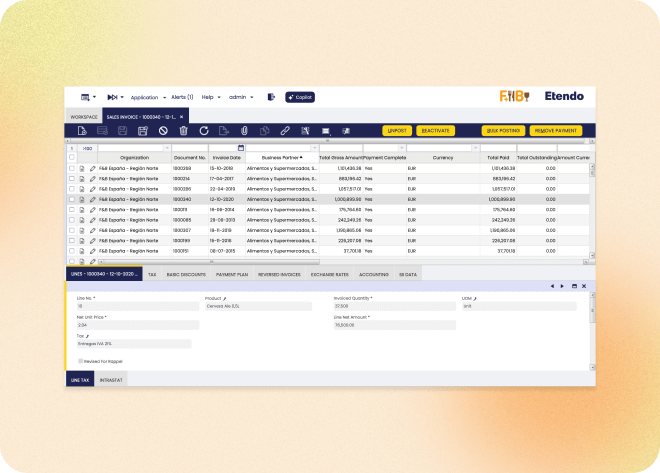Check the row checkbox for document 1000358
Image resolution: width=660 pixels, height=473 pixels.
coord(72,168)
